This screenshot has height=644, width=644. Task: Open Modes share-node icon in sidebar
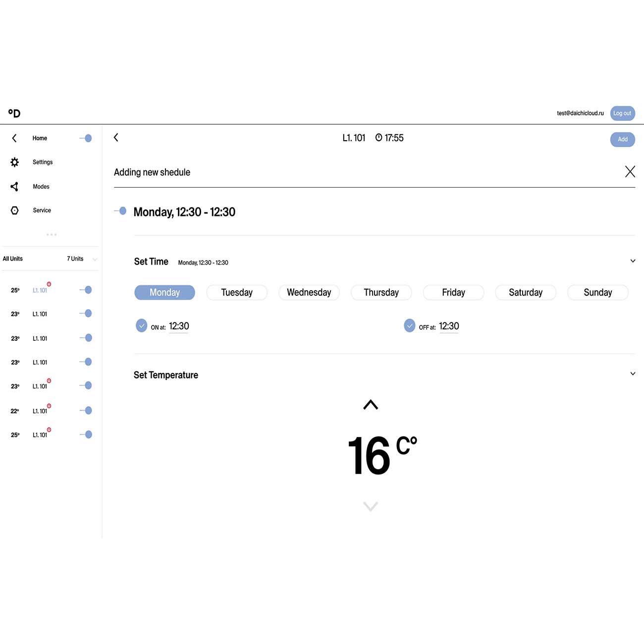[x=15, y=186]
